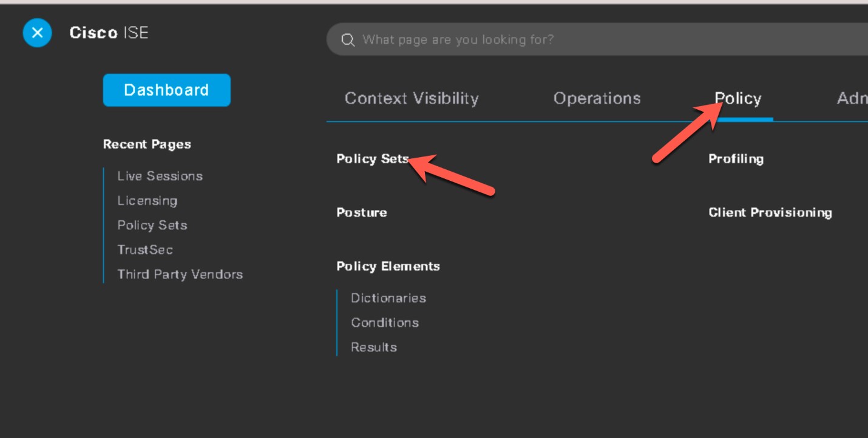Focus the page search field
868x438 pixels.
pos(597,39)
